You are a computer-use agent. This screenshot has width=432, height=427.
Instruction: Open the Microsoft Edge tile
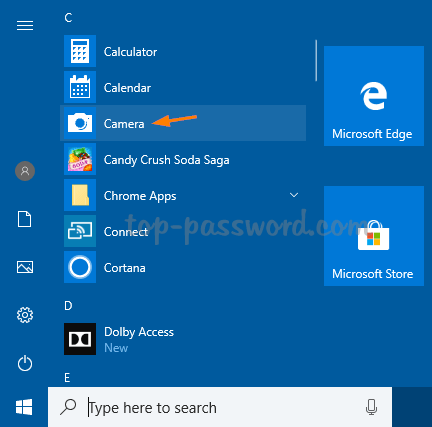pyautogui.click(x=374, y=96)
